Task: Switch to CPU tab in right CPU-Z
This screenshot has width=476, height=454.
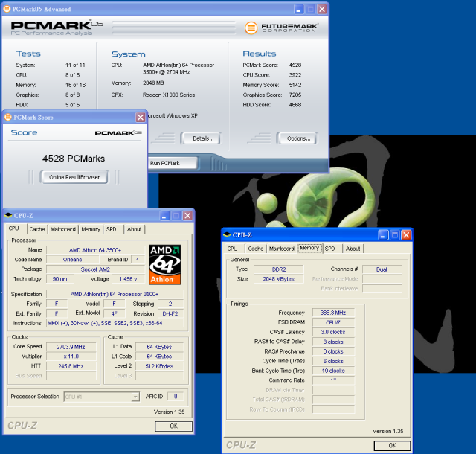Action: click(233, 249)
